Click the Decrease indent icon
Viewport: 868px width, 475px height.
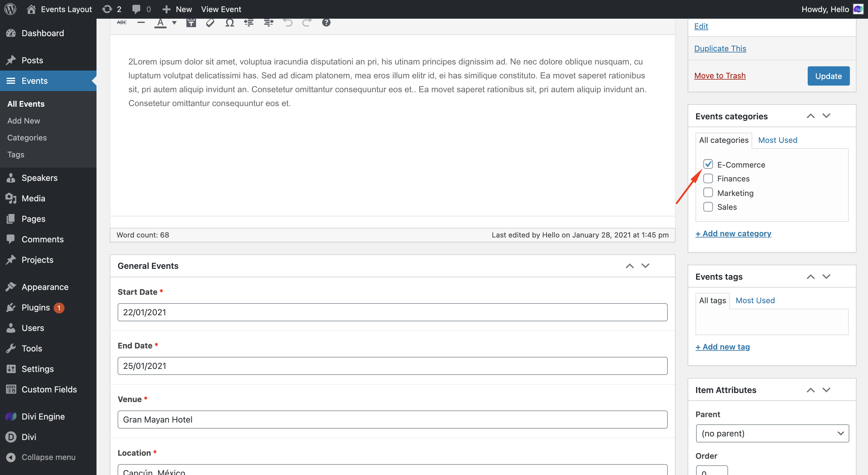coord(249,23)
